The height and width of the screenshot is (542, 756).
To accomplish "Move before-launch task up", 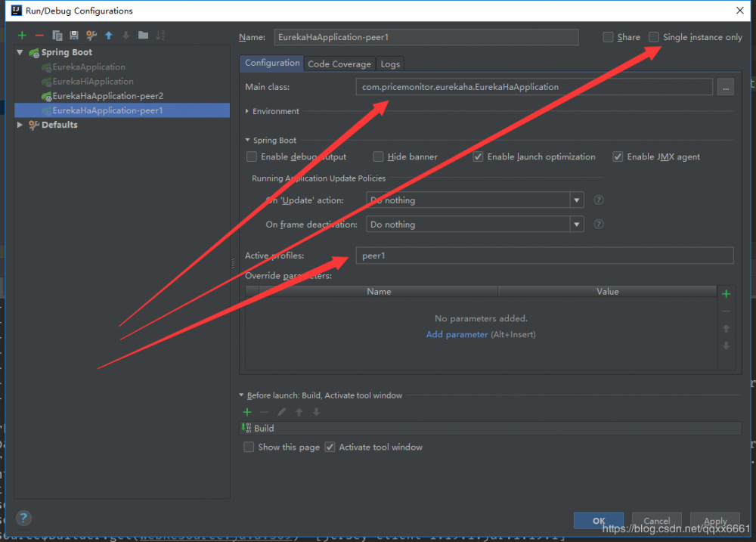I will coord(299,412).
